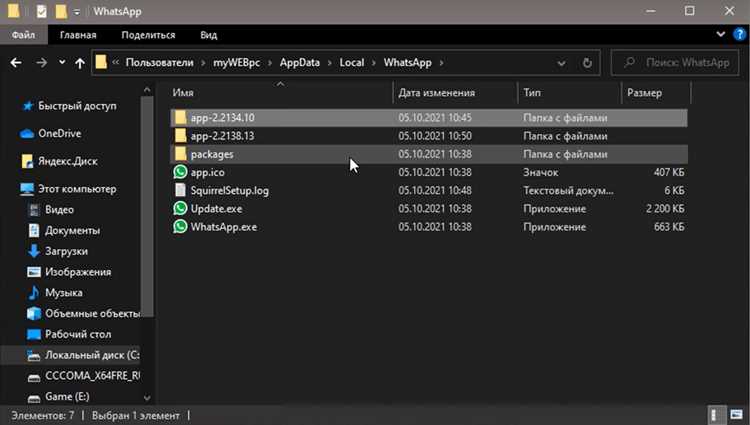Expand address bar history dropdown
750x425 pixels.
point(562,63)
